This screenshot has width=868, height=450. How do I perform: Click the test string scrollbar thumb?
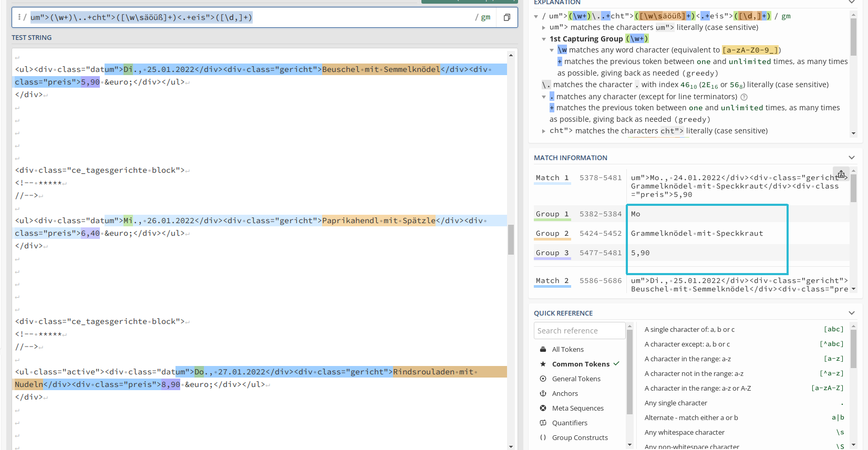click(x=511, y=239)
